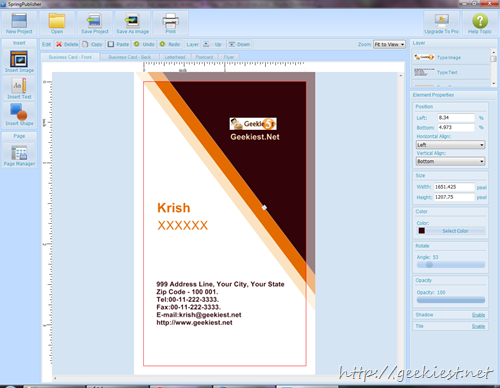Click the Height size field
Screen dimensions: 500x388
pos(454,197)
